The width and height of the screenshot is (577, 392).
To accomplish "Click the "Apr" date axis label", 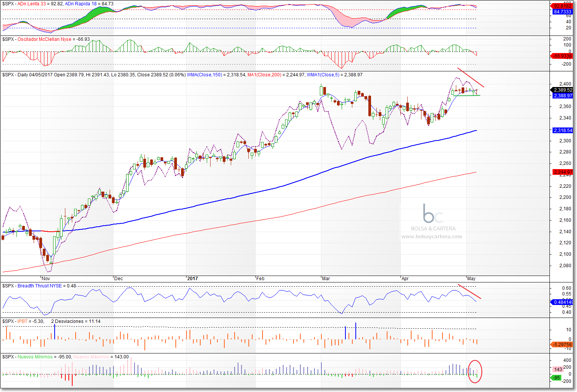I will [x=405, y=279].
